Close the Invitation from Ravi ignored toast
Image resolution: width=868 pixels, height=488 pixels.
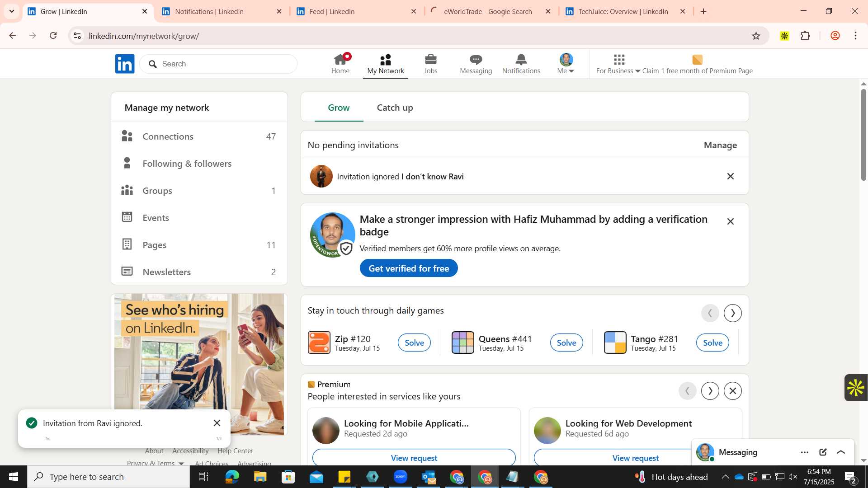(217, 423)
